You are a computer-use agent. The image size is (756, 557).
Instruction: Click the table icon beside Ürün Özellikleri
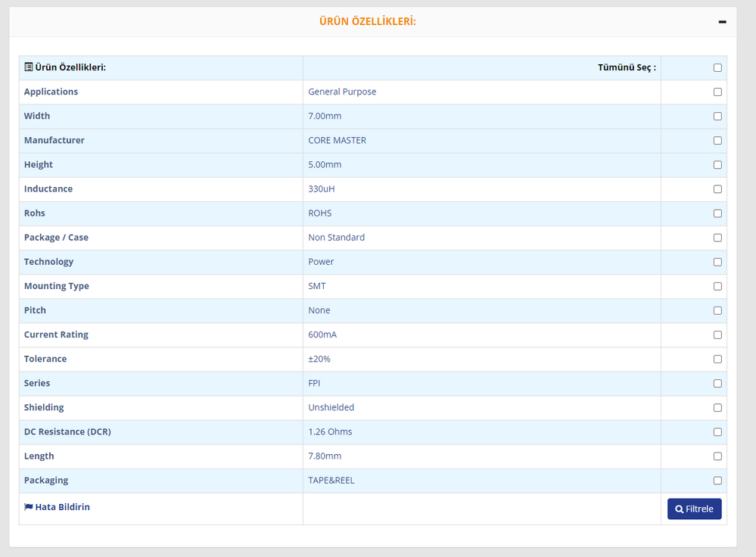click(x=29, y=67)
